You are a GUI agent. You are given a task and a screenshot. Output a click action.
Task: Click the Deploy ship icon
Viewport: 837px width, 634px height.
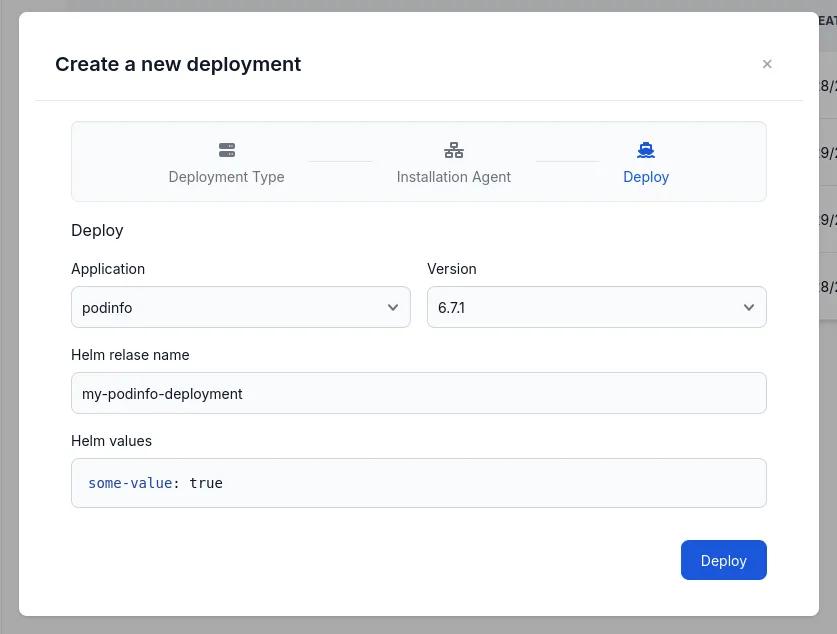[x=646, y=150]
